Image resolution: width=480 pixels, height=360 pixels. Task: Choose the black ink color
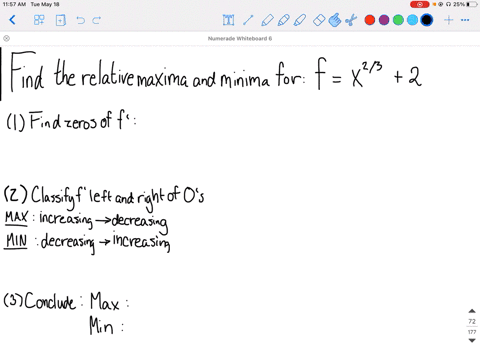click(427, 20)
